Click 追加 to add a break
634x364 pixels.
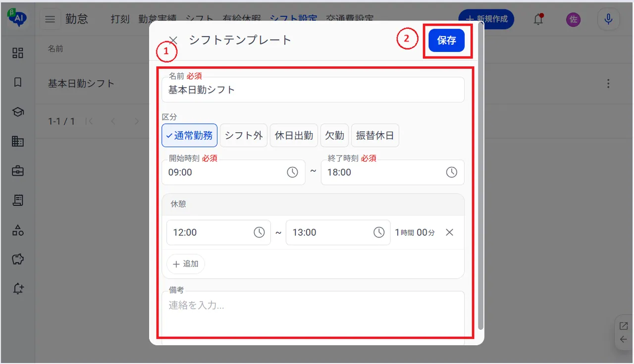[186, 264]
